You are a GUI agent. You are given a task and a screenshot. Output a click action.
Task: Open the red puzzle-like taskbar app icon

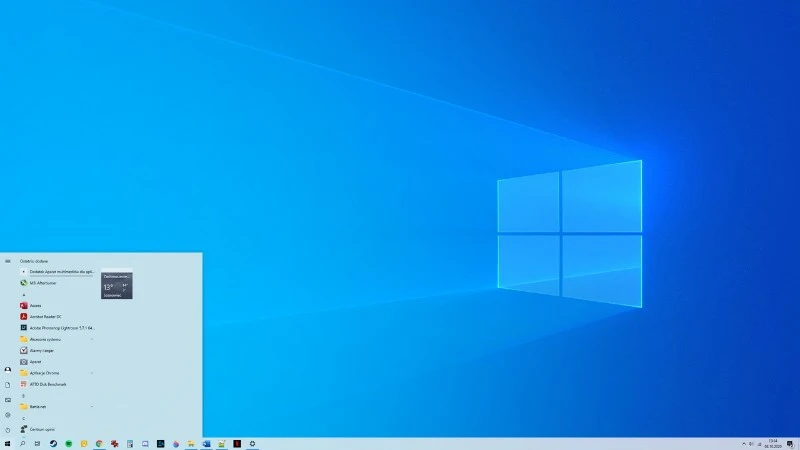pos(114,444)
